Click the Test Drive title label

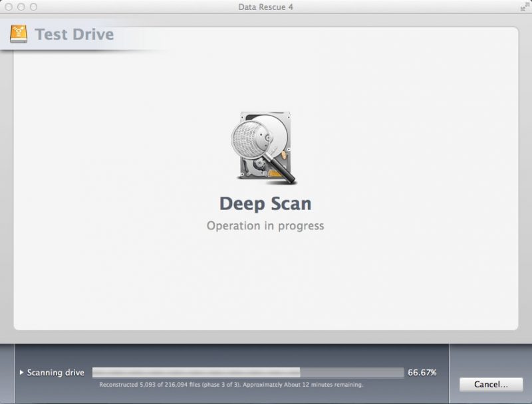pyautogui.click(x=74, y=35)
